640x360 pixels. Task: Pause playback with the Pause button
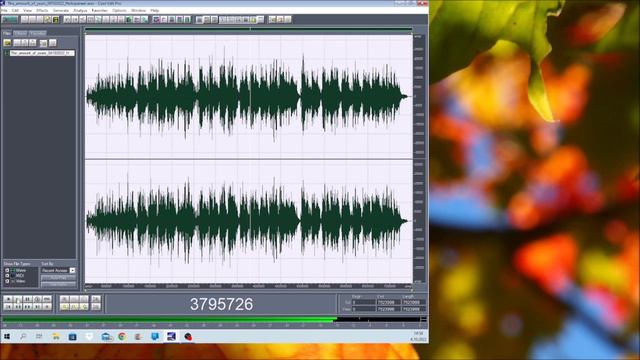pyautogui.click(x=27, y=299)
